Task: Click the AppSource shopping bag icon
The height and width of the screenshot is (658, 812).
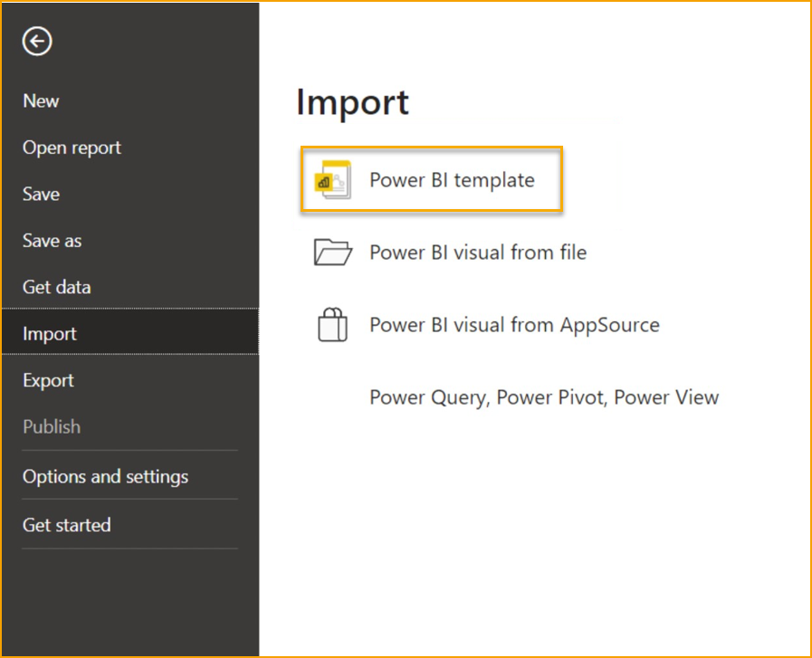Action: pos(332,325)
